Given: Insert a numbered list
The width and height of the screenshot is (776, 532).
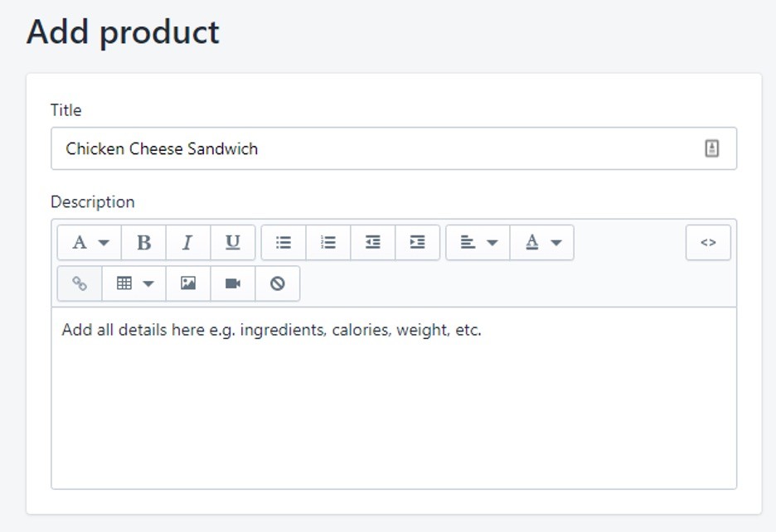Looking at the screenshot, I should (328, 243).
